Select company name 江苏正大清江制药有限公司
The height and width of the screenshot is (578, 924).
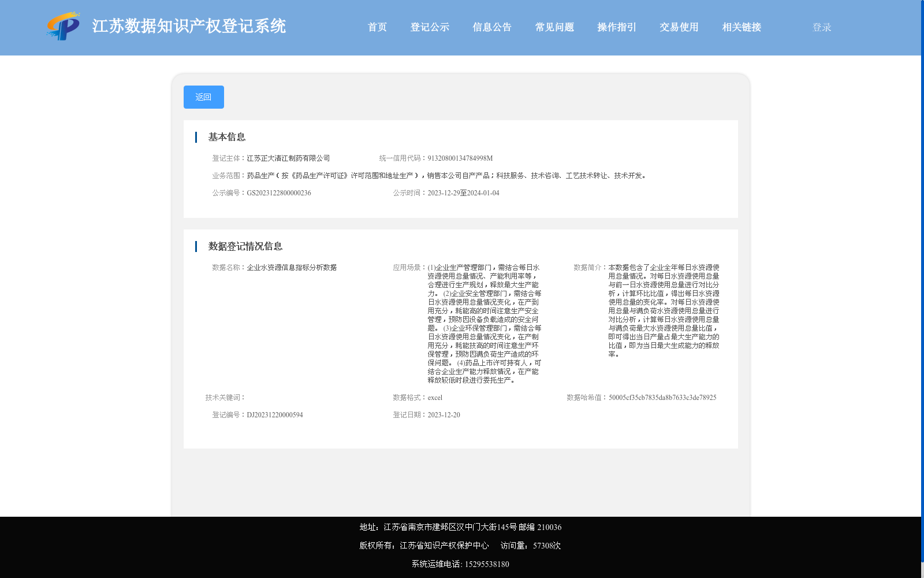[288, 158]
